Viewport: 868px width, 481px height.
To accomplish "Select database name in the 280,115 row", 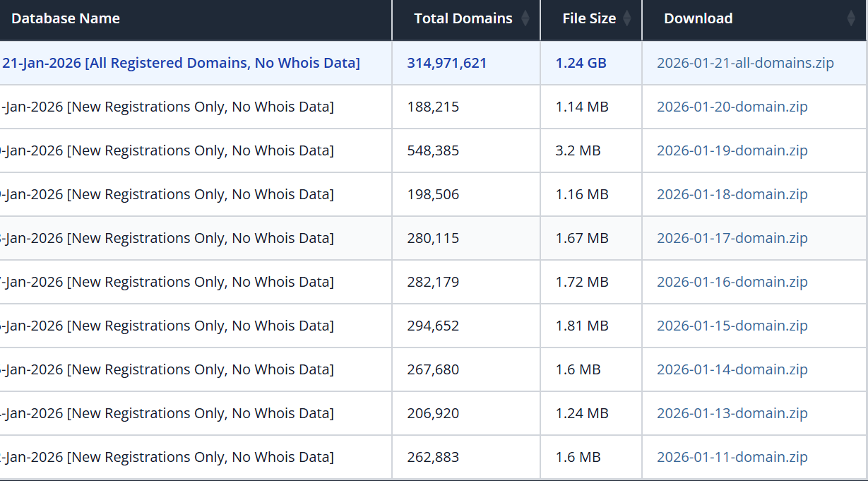I will (167, 238).
